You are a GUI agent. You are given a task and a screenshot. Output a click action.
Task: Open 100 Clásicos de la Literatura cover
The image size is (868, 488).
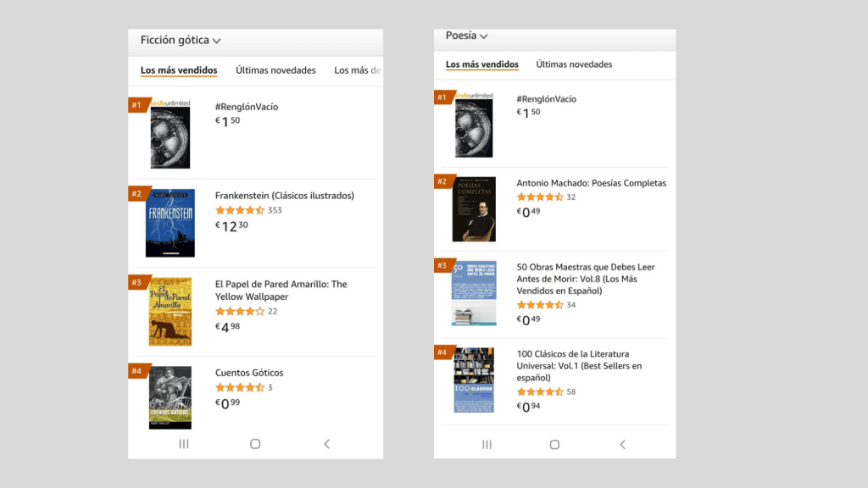[474, 380]
